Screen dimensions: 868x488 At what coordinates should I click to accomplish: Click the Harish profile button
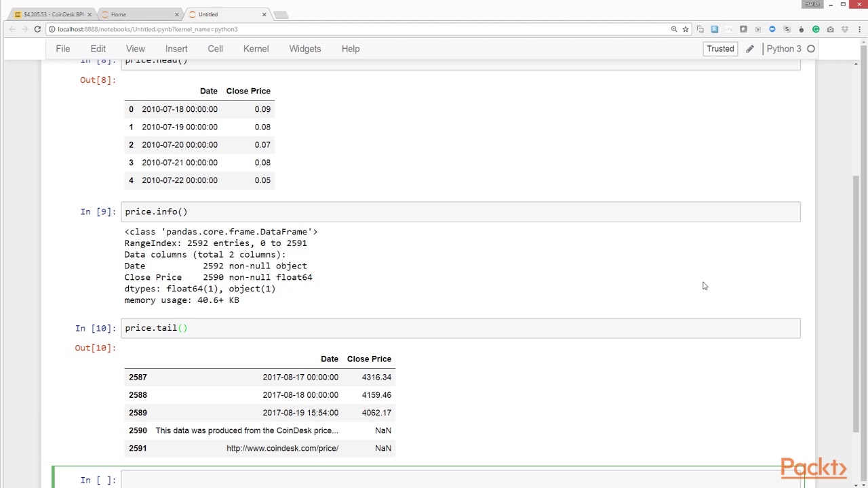point(812,4)
